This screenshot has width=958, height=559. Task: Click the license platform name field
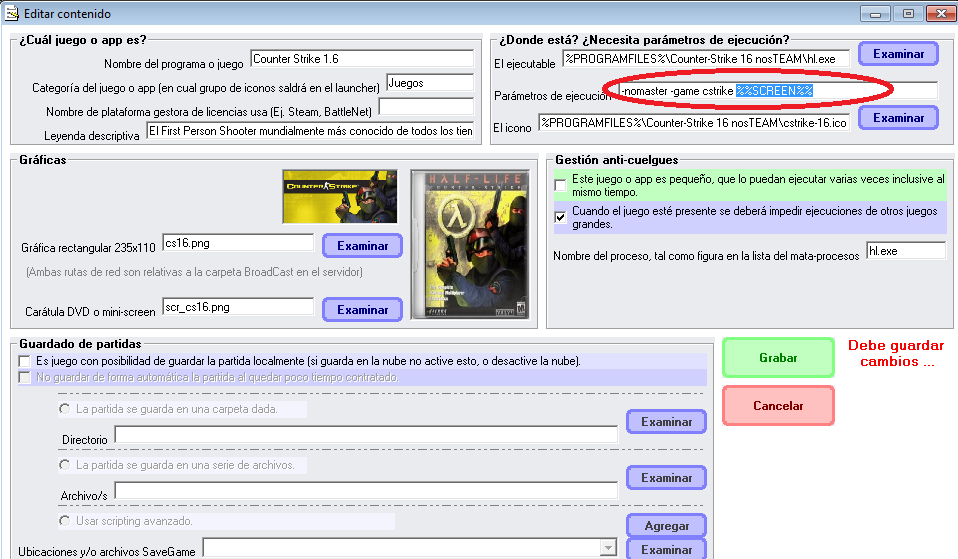(426, 106)
